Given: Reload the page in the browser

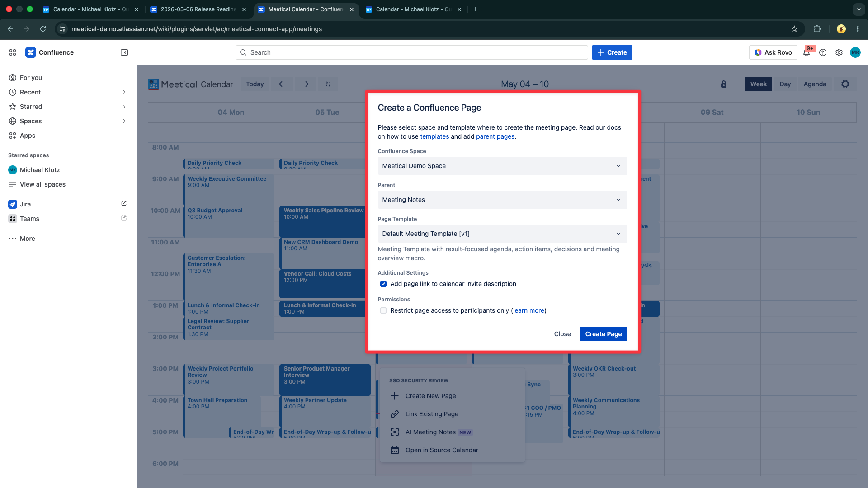Looking at the screenshot, I should pos(43,29).
